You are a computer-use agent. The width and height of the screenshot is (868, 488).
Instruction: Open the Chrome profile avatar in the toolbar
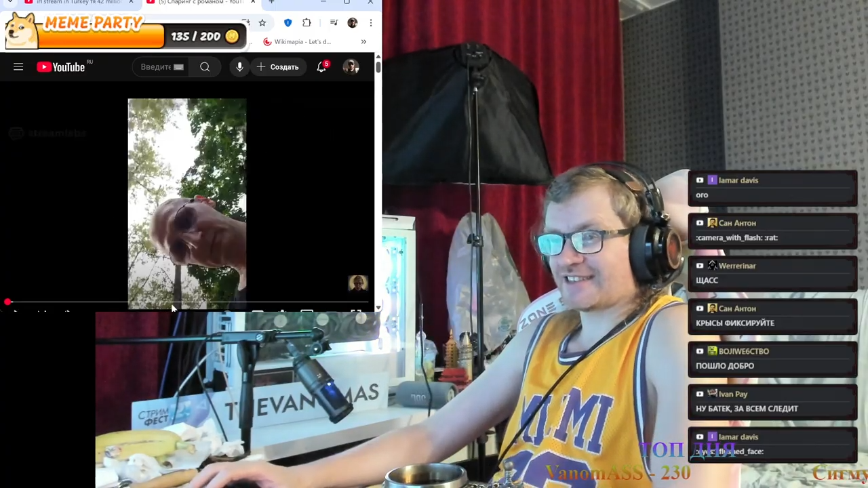pyautogui.click(x=352, y=23)
